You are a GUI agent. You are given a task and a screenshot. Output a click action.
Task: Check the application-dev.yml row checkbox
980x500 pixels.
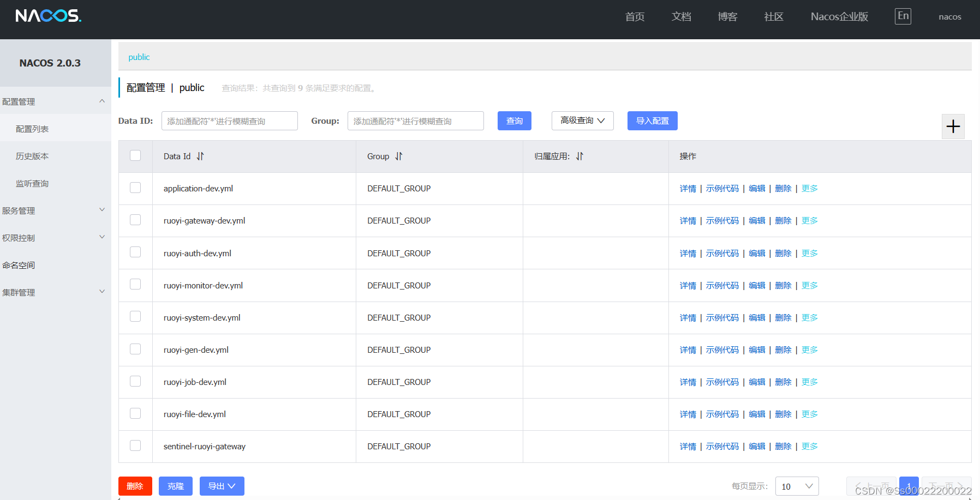[x=135, y=187]
